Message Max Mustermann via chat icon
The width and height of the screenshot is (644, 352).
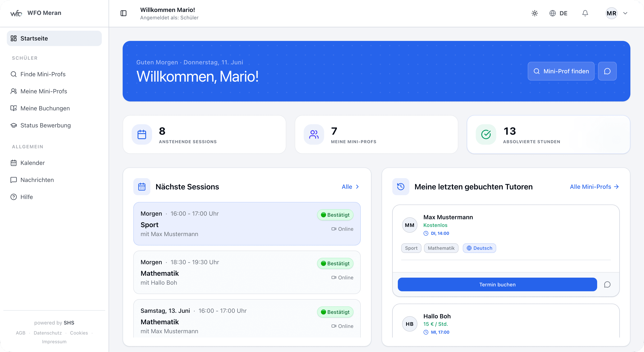(x=607, y=284)
